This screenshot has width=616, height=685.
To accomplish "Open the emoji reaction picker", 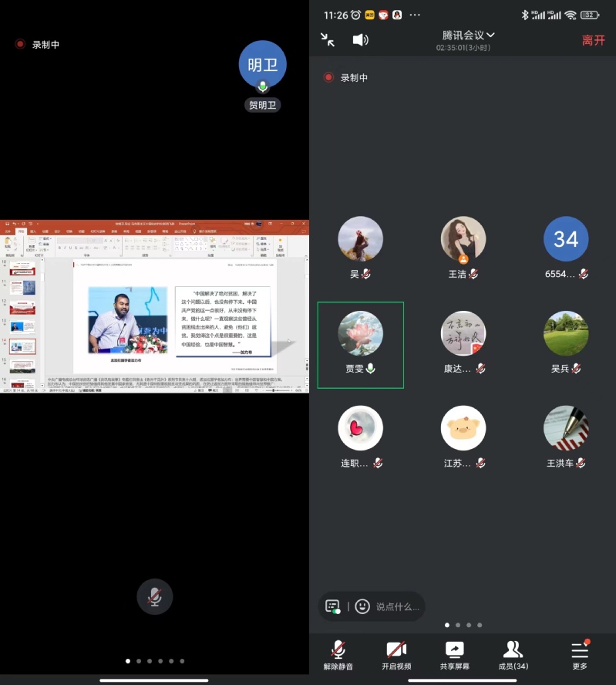I will pyautogui.click(x=362, y=606).
